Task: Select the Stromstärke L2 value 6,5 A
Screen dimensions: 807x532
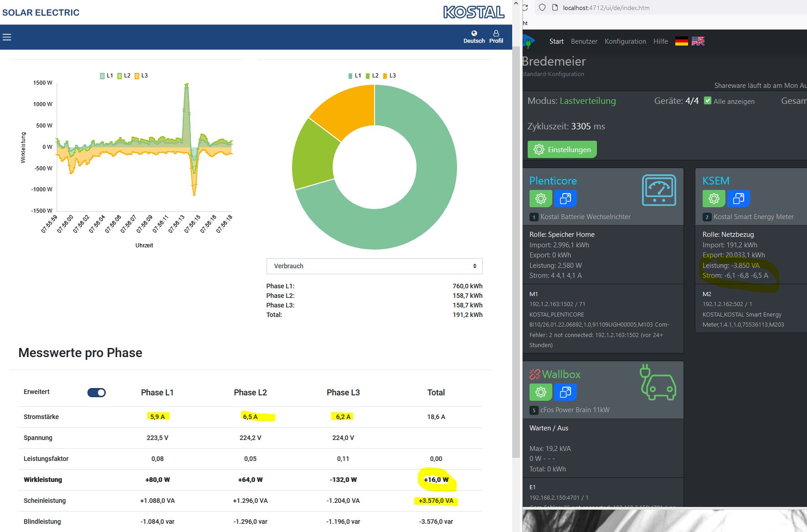Action: [x=250, y=417]
